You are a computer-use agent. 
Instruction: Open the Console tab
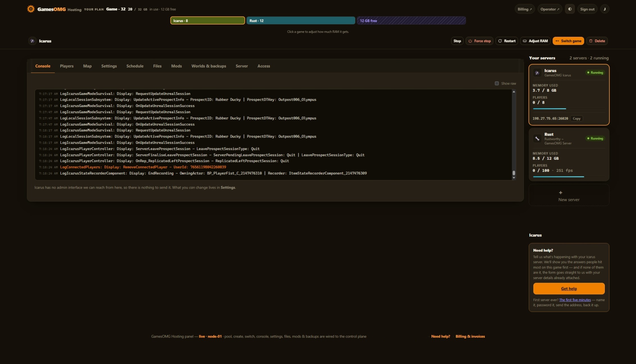[43, 66]
